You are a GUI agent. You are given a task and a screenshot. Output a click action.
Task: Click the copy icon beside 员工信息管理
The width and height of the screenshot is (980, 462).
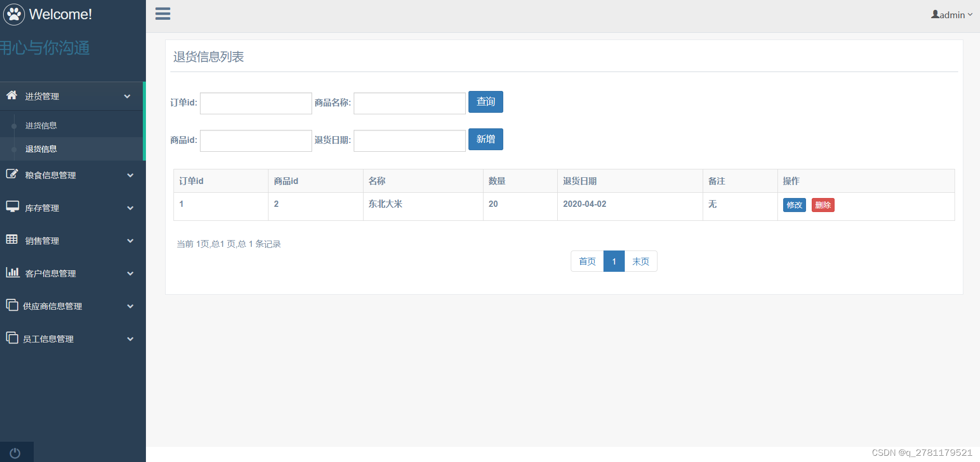12,338
